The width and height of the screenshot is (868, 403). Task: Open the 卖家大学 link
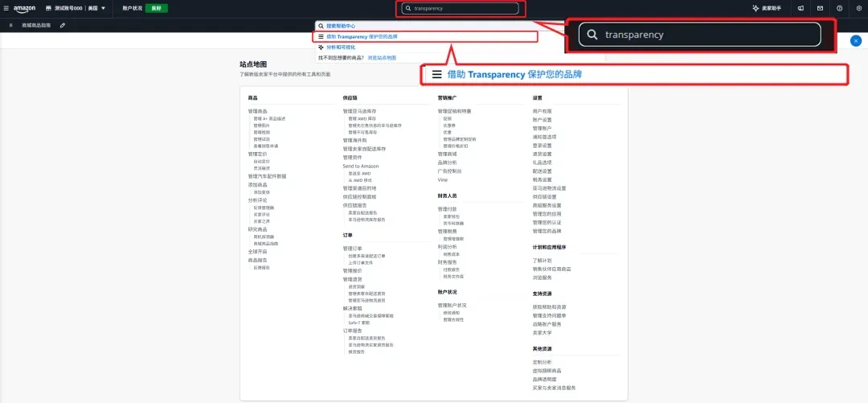[x=542, y=332]
